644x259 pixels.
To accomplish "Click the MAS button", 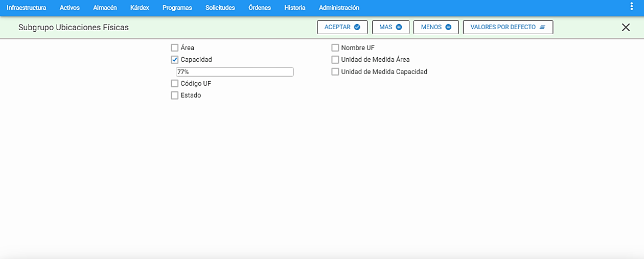I will point(390,27).
